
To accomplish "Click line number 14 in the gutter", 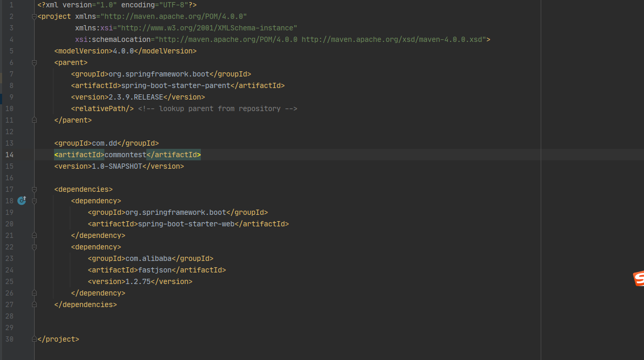I will click(x=10, y=155).
